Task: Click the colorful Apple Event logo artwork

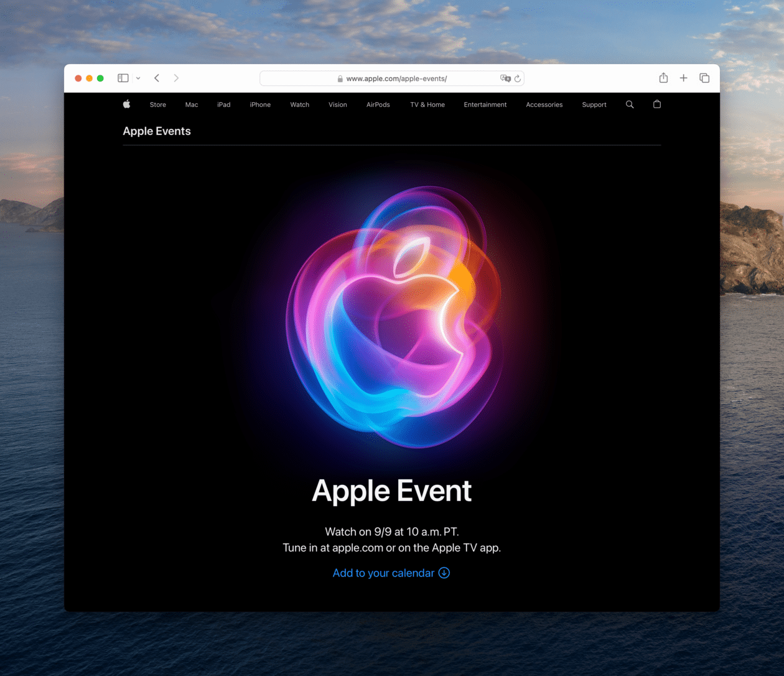Action: click(x=393, y=317)
